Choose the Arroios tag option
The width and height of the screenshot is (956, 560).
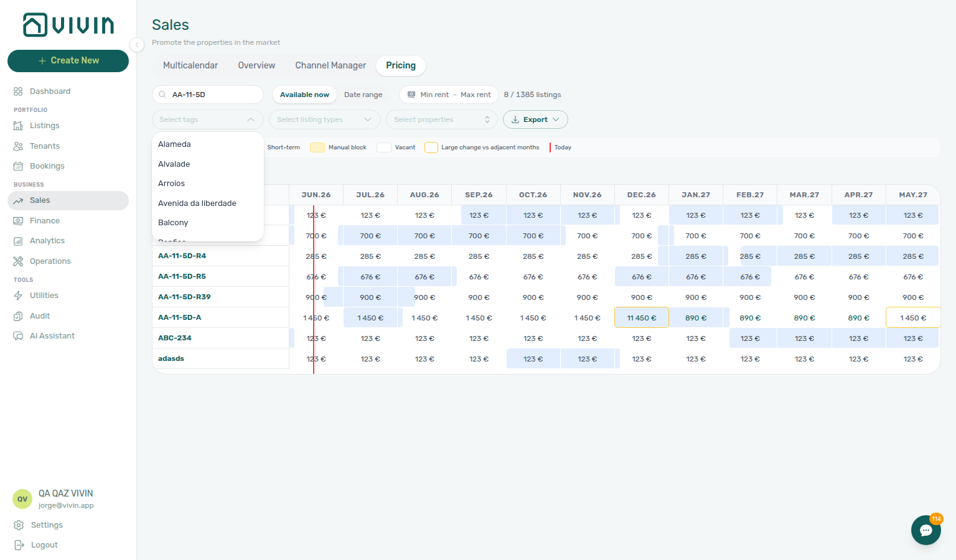pyautogui.click(x=208, y=184)
